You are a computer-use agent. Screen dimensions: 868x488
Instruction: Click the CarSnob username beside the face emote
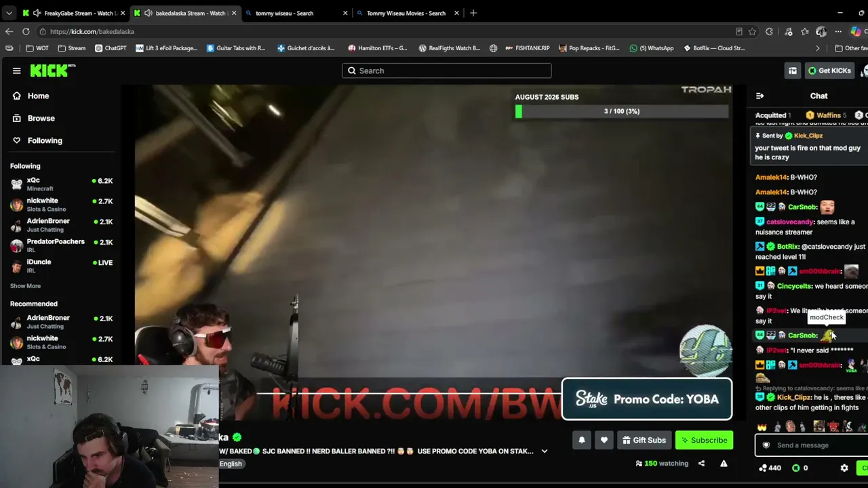pos(802,207)
